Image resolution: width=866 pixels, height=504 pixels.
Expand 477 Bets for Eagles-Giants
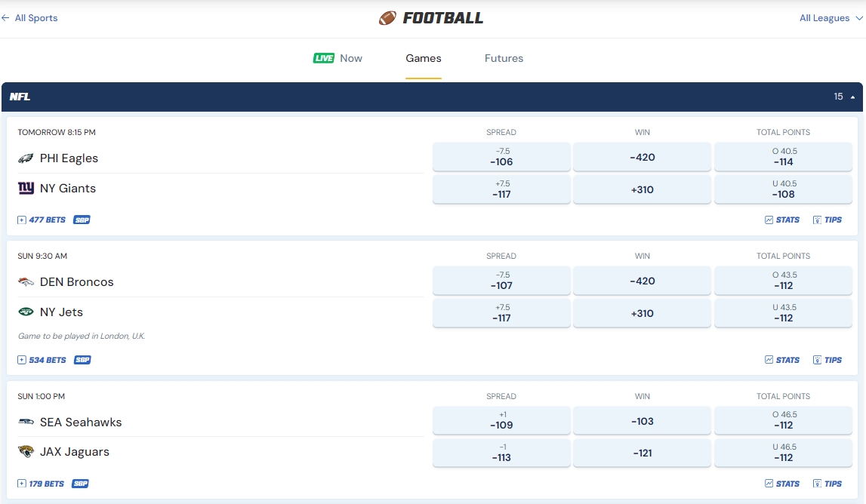pyautogui.click(x=42, y=220)
